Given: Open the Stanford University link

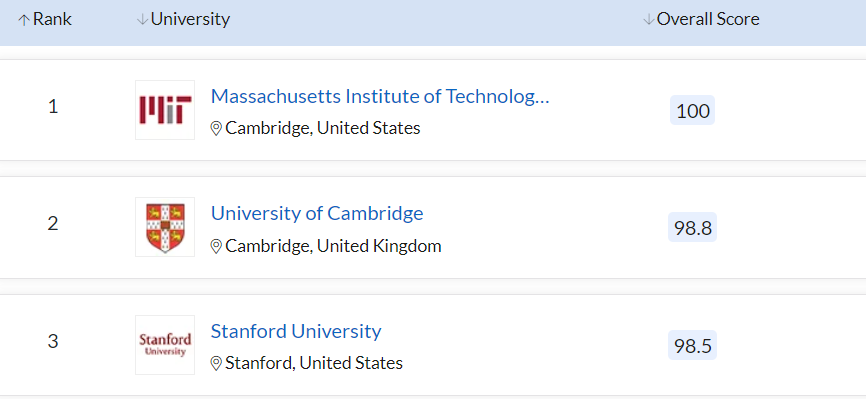Looking at the screenshot, I should (296, 331).
